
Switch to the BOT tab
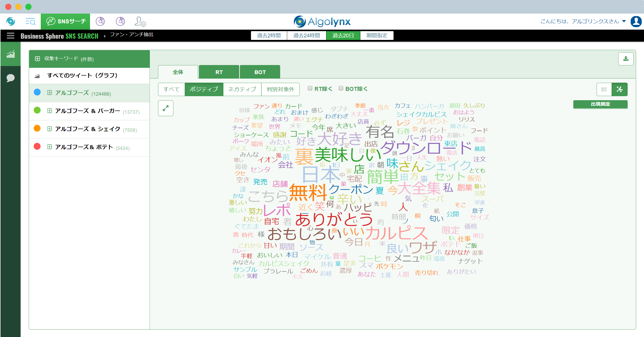pos(260,72)
